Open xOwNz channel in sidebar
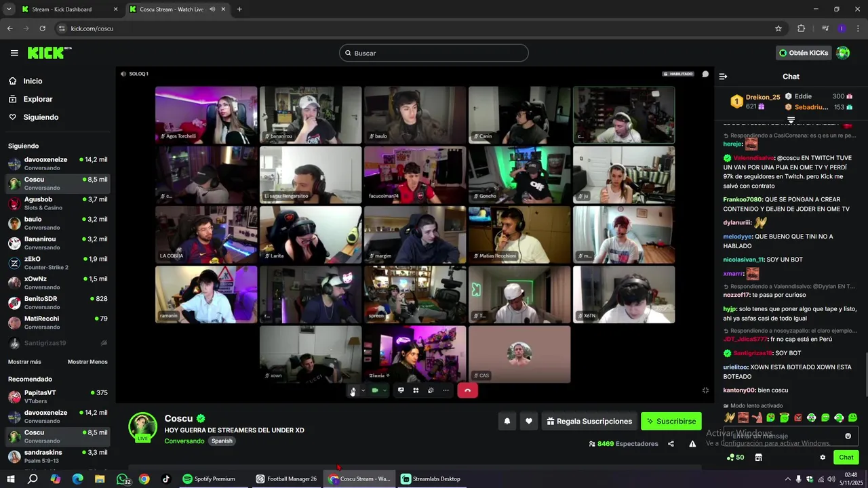868x488 pixels. click(x=58, y=283)
